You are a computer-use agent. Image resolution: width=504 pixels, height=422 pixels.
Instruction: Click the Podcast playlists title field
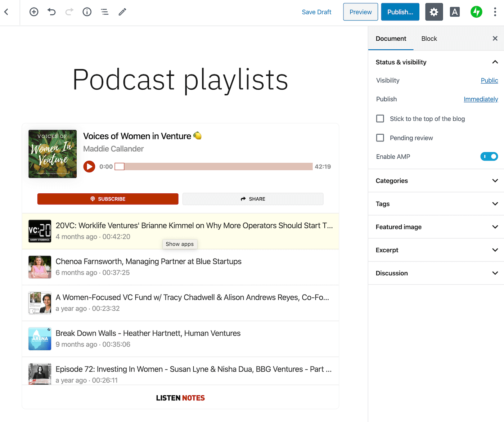click(x=180, y=80)
